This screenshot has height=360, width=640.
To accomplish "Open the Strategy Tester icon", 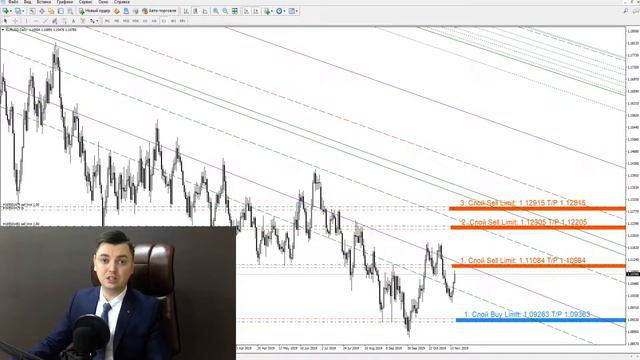I will [x=70, y=11].
